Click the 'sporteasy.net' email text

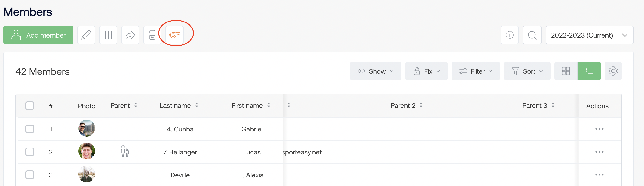302,152
